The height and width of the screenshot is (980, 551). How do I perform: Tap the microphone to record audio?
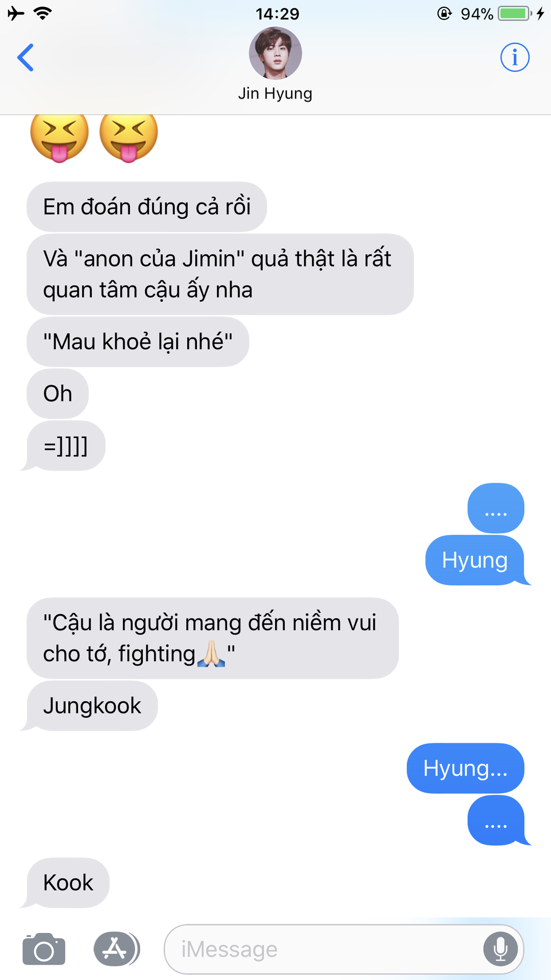[500, 949]
